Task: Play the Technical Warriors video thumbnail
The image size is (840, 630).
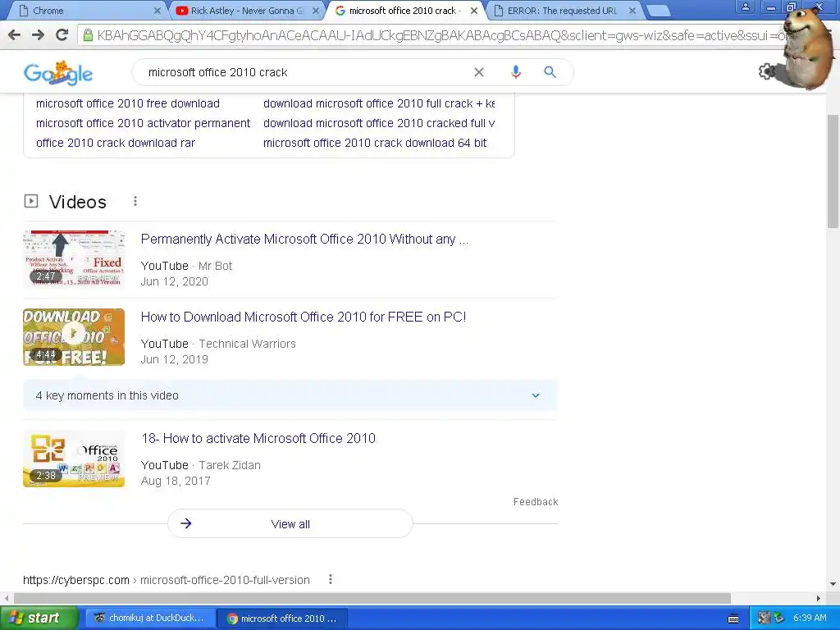Action: pos(74,337)
